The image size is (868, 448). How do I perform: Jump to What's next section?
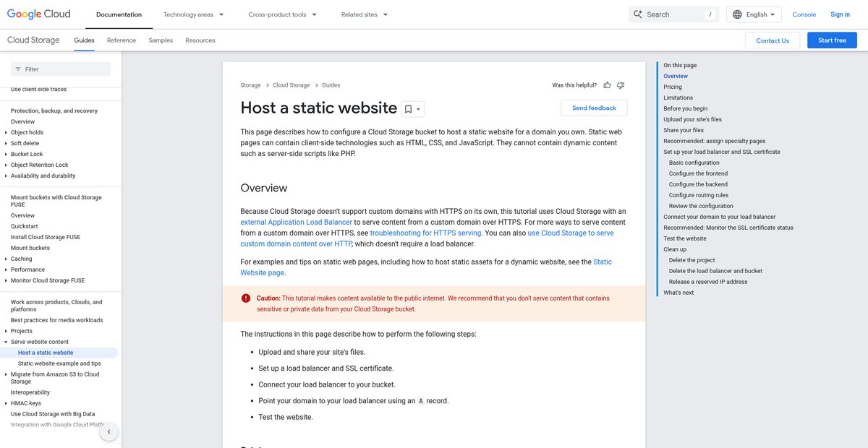click(678, 293)
